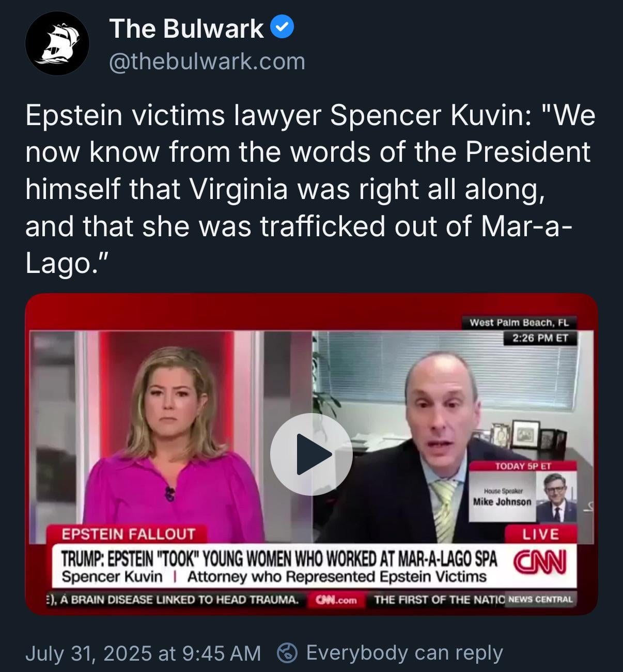This screenshot has width=623, height=672.
Task: Open the @thebulwark.com handle
Action: pos(207,62)
